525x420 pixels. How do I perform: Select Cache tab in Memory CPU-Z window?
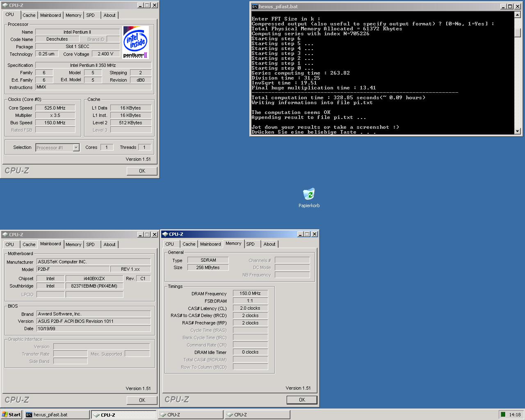tap(189, 244)
